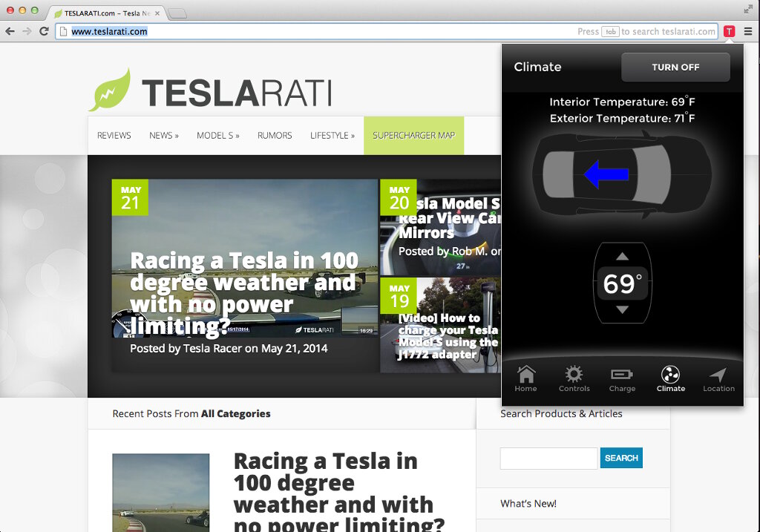Image resolution: width=760 pixels, height=532 pixels.
Task: Reload the teslarati.com page
Action: tap(44, 31)
